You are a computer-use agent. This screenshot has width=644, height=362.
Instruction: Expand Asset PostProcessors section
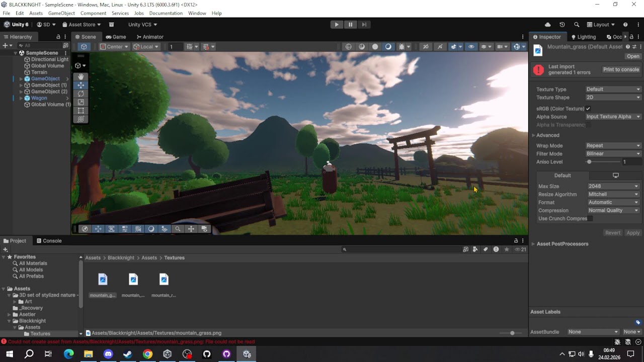533,244
